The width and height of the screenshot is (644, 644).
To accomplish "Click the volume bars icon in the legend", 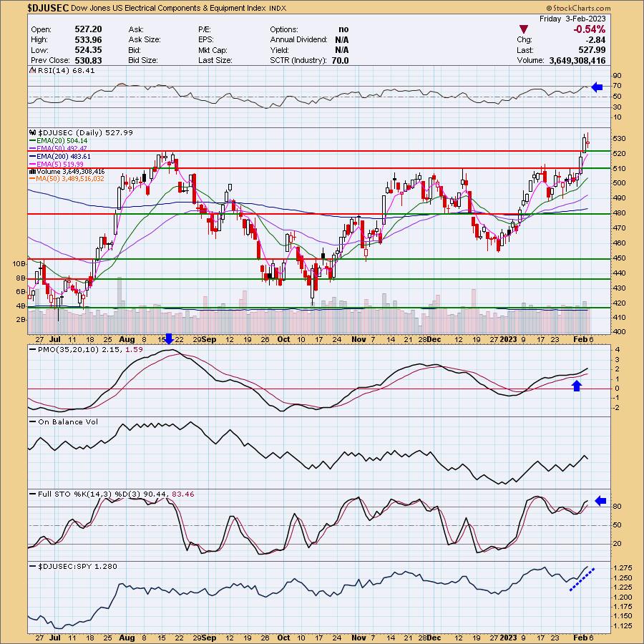I will coord(32,171).
